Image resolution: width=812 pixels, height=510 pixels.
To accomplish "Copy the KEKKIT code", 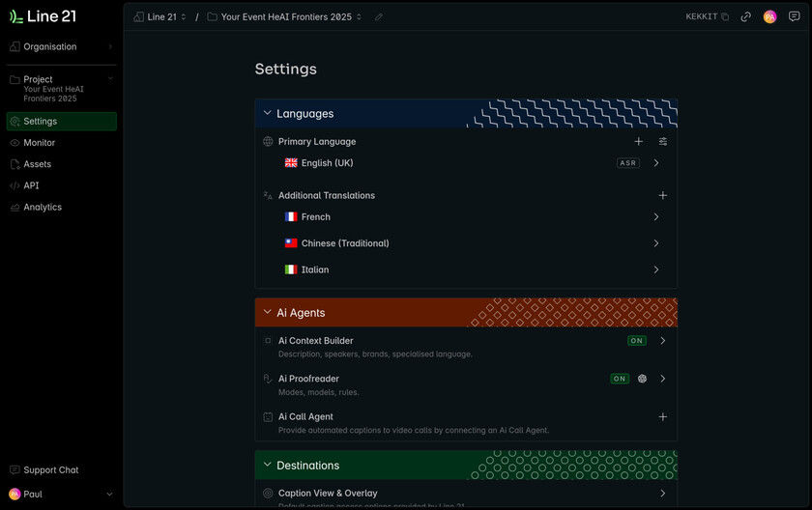I will pos(725,16).
